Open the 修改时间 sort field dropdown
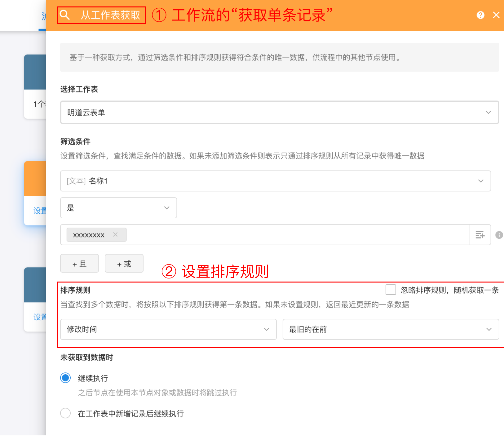The height and width of the screenshot is (436, 504). 168,329
